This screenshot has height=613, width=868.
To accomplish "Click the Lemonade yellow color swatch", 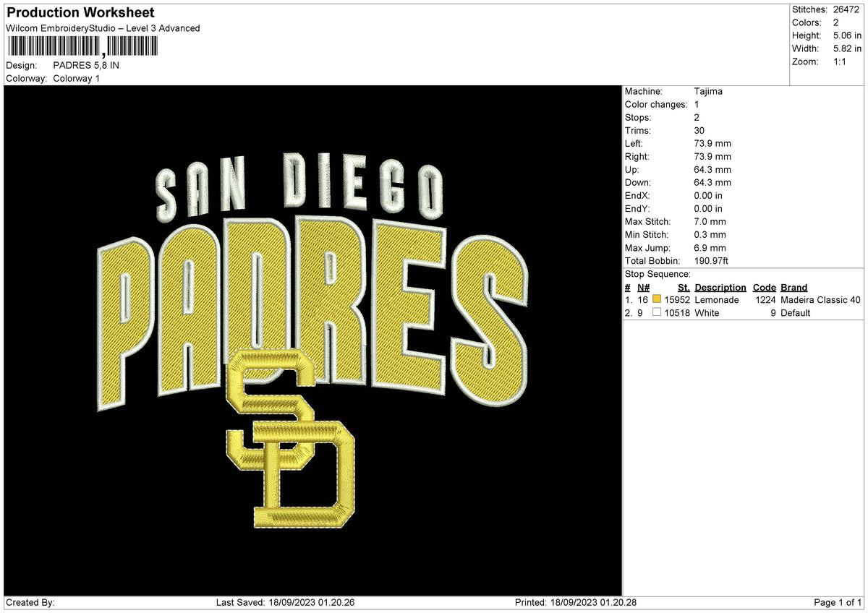I will point(657,299).
